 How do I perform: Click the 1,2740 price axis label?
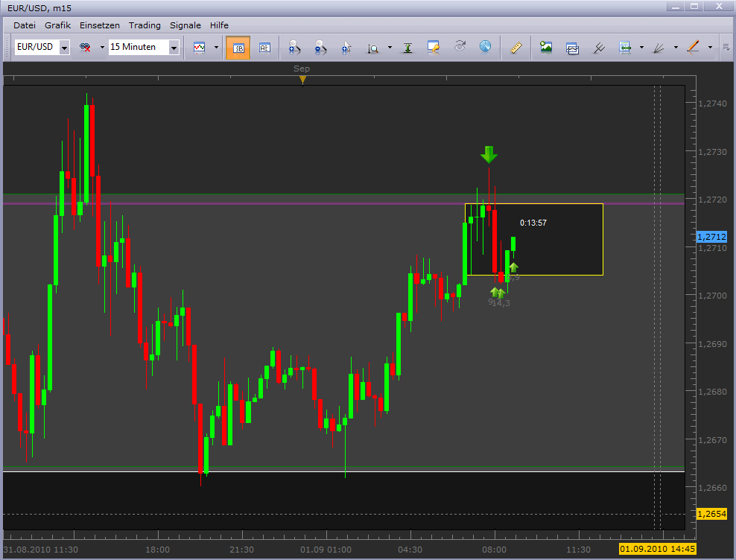712,104
